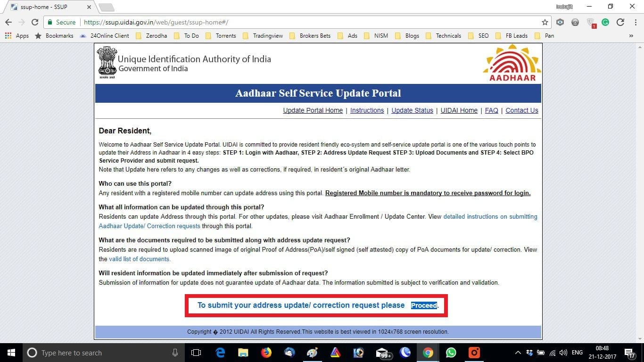Open the valid list of documents link
This screenshot has width=644, height=362.
139,259
